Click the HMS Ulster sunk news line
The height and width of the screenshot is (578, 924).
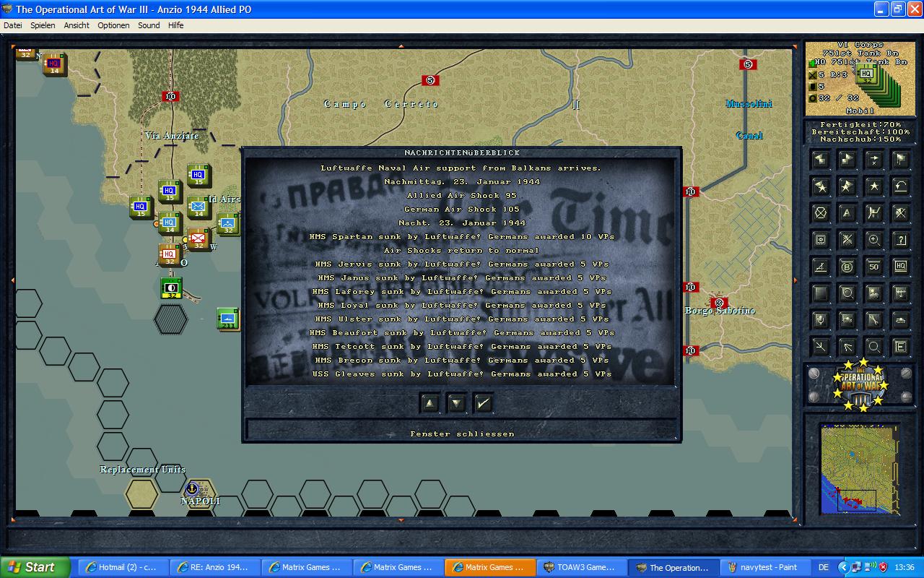coord(462,319)
